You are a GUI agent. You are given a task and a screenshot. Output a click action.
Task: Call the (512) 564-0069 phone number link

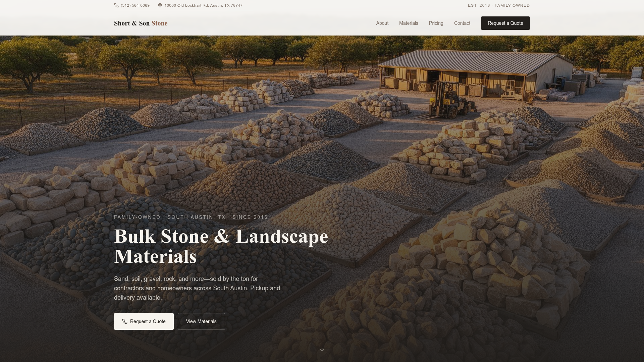tap(135, 5)
